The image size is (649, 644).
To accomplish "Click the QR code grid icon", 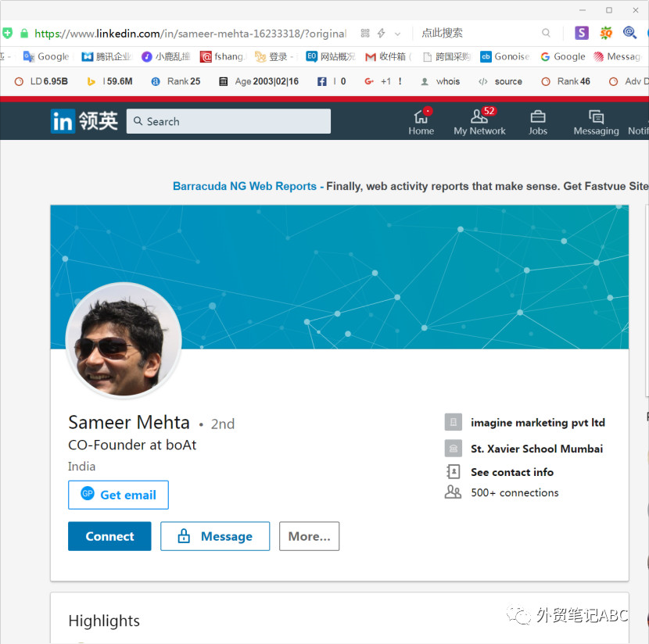I will point(364,33).
